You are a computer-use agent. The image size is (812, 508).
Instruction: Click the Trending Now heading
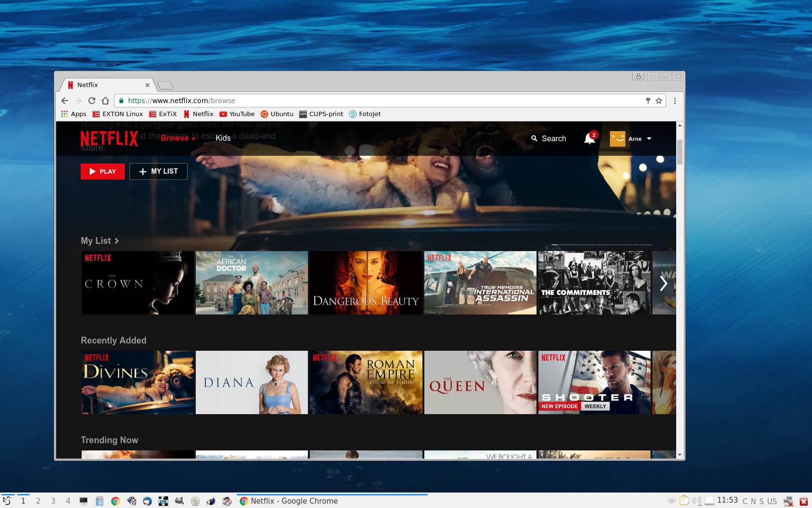point(110,440)
